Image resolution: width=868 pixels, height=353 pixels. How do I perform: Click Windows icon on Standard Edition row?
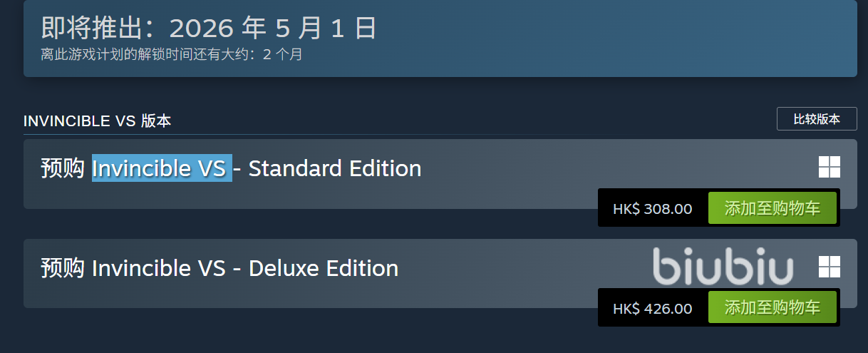[x=829, y=167]
